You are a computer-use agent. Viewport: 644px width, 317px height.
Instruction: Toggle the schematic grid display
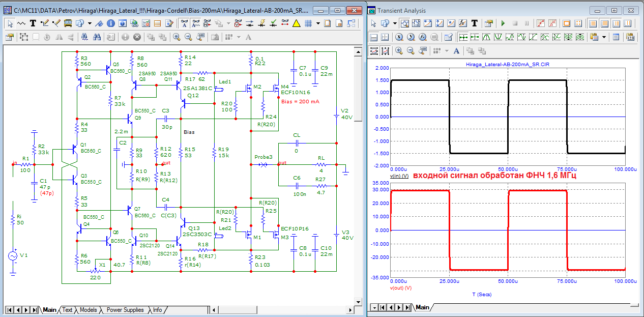click(308, 23)
